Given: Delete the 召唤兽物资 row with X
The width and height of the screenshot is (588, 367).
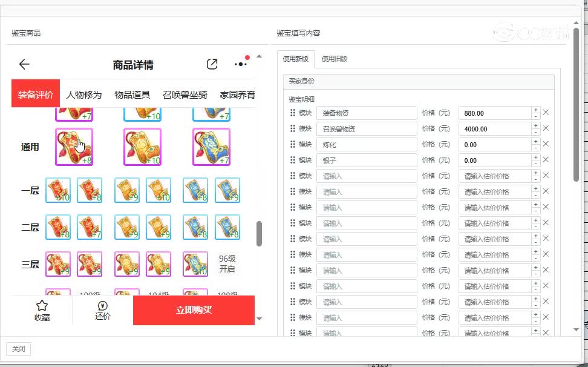Looking at the screenshot, I should coord(546,128).
